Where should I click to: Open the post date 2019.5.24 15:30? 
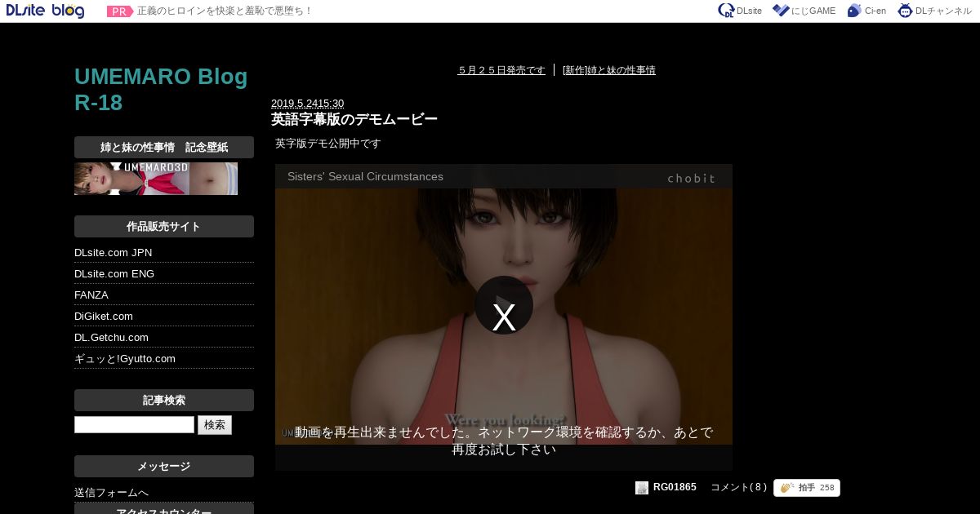pos(307,104)
